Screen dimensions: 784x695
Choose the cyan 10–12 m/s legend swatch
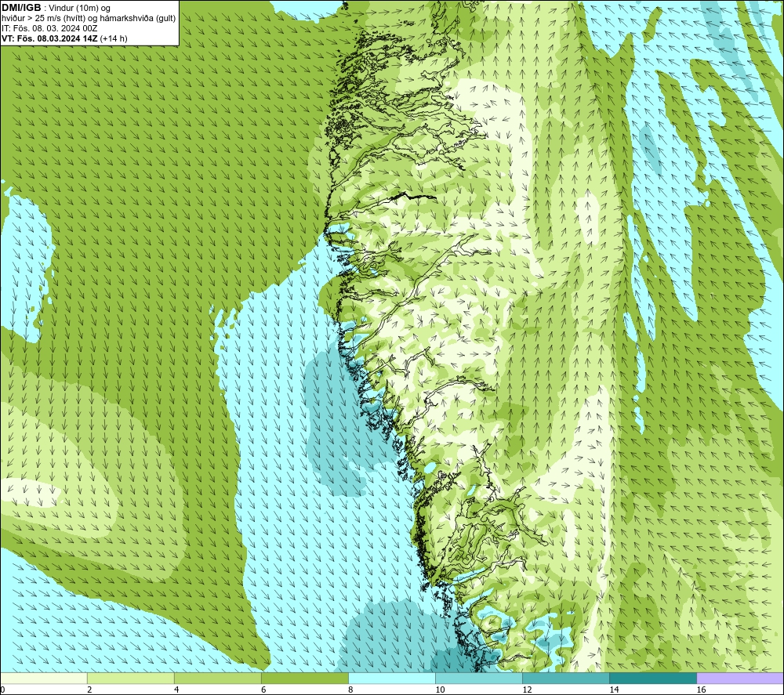click(479, 679)
